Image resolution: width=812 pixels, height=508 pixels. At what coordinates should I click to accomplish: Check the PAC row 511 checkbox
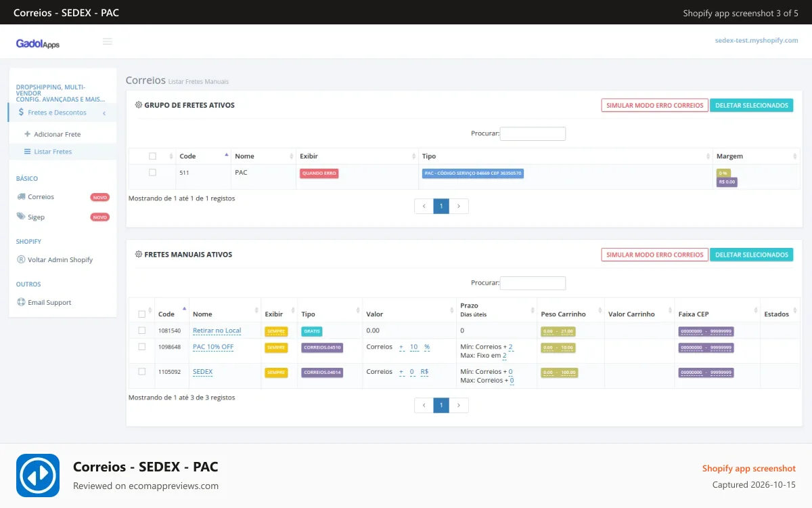152,173
